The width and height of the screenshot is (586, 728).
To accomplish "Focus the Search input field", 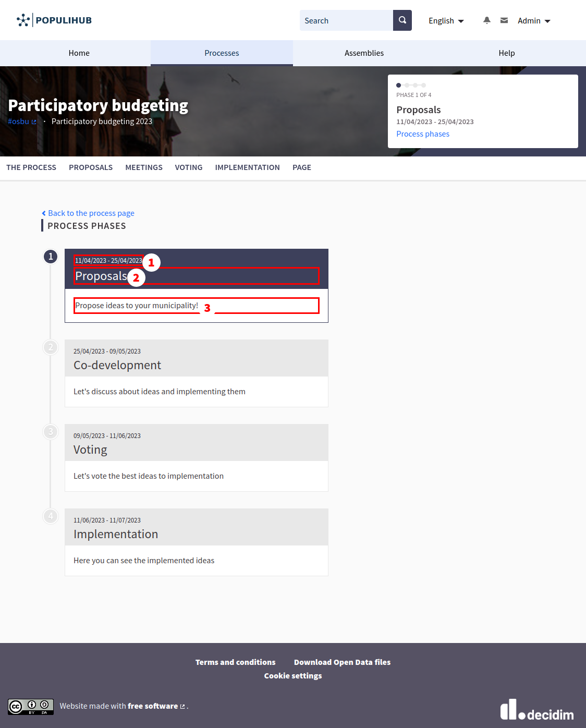I will pyautogui.click(x=346, y=21).
